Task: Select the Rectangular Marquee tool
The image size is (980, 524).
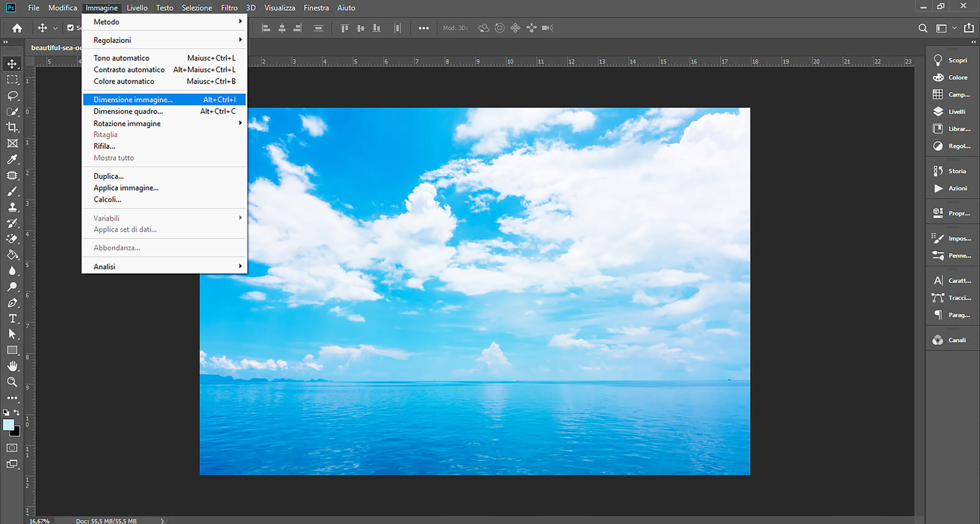Action: (x=12, y=80)
